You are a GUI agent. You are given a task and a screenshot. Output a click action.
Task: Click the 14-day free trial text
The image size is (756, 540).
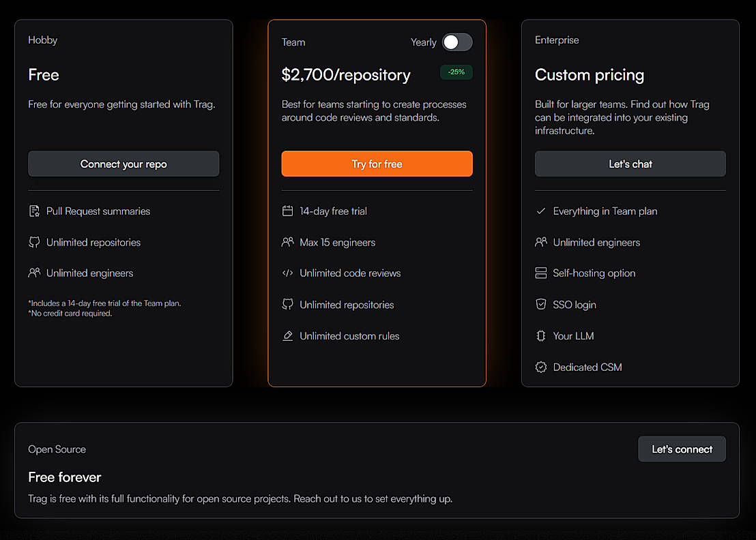333,211
